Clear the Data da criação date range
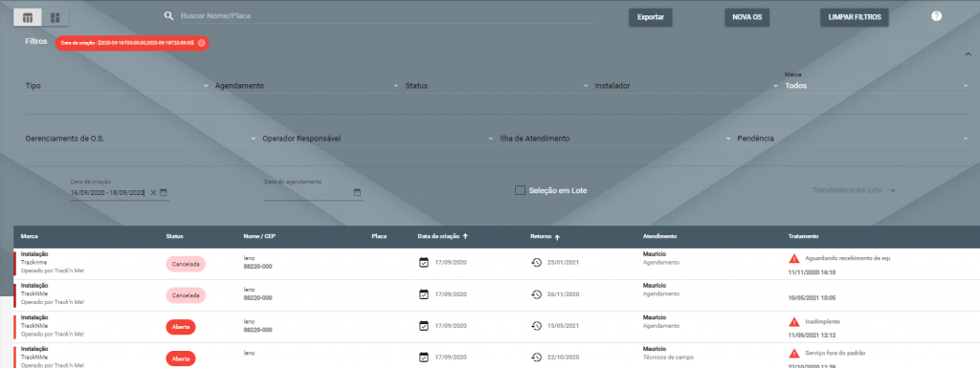980x368 pixels. click(153, 193)
